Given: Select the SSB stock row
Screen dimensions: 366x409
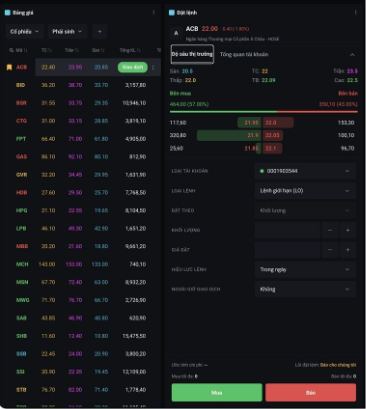Looking at the screenshot, I should tap(81, 354).
